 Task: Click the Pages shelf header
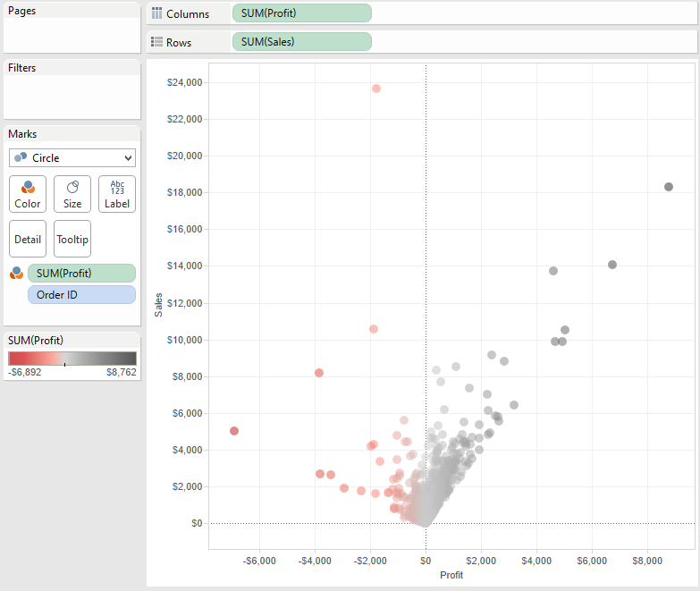pos(72,11)
